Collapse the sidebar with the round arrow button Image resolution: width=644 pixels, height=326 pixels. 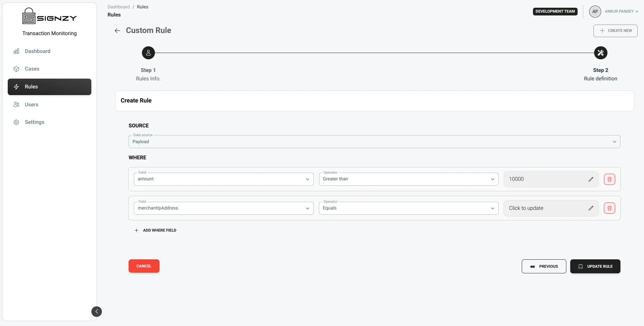97,312
